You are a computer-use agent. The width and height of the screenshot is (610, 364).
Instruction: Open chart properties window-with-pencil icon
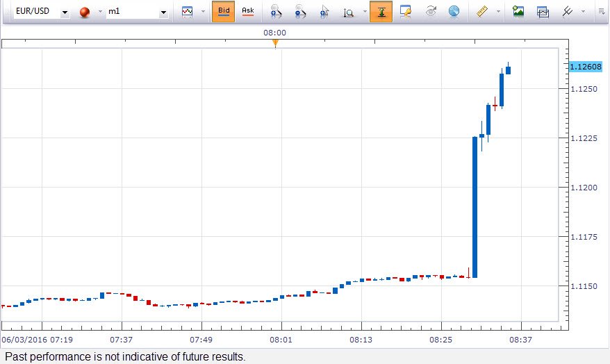click(x=405, y=12)
